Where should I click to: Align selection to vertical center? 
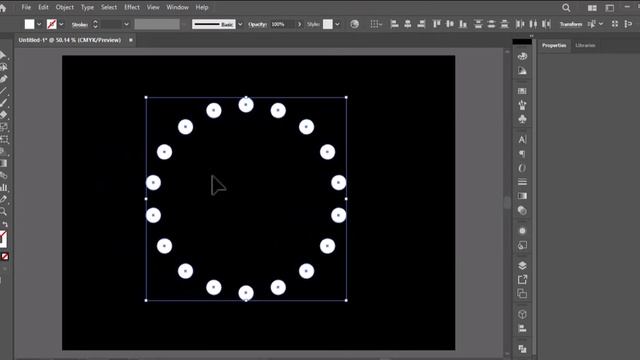(x=450, y=24)
